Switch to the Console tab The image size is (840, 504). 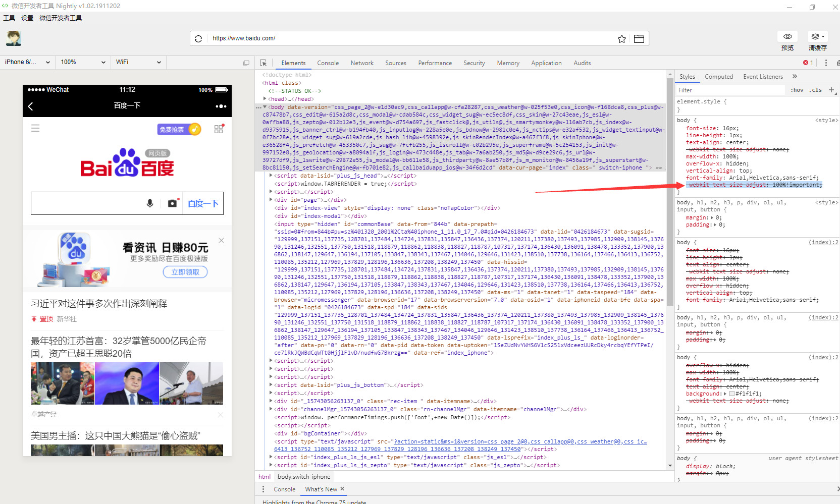(328, 63)
